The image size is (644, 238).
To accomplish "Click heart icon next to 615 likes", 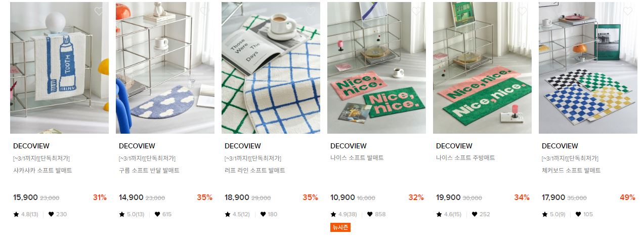I will point(157,214).
